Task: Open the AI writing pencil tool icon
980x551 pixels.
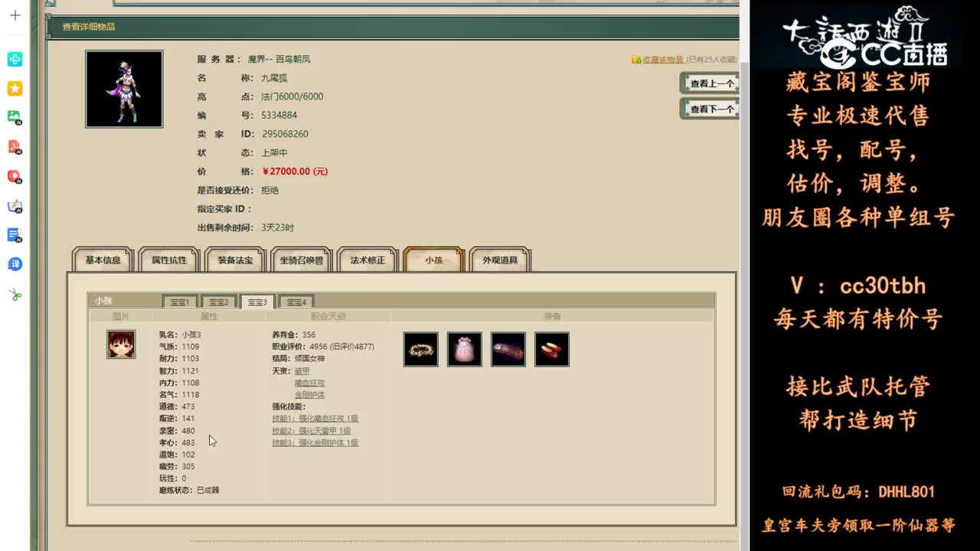Action: (15, 206)
